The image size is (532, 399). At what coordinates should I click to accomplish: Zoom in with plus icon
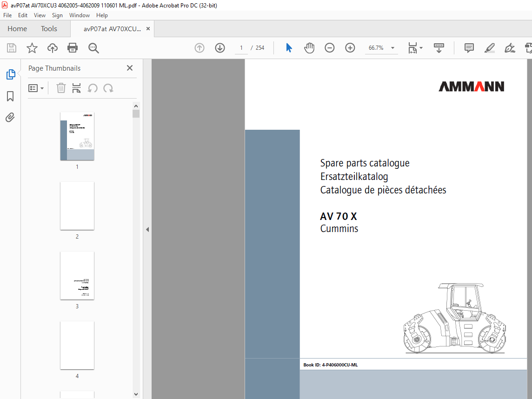[350, 48]
